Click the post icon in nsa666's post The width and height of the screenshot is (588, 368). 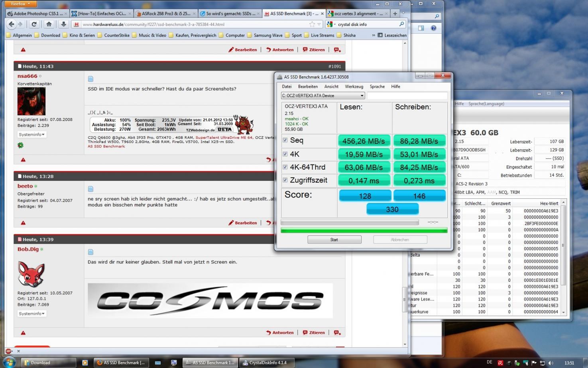pyautogui.click(x=90, y=79)
